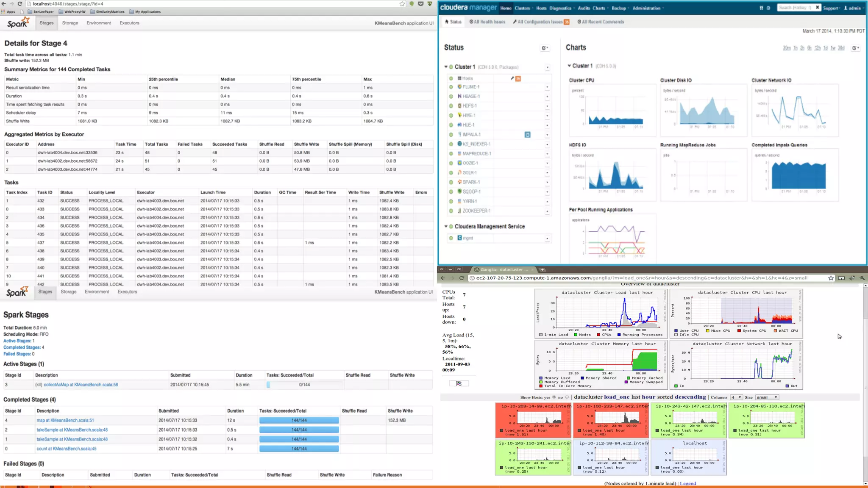Click the wrench icon in Hosts row
The width and height of the screenshot is (868, 488).
[x=512, y=78]
